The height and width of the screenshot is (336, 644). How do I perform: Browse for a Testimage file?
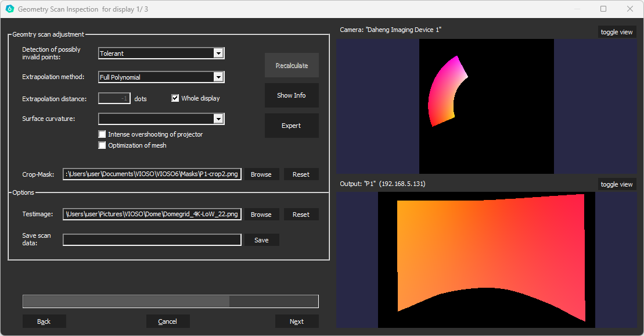tap(261, 215)
